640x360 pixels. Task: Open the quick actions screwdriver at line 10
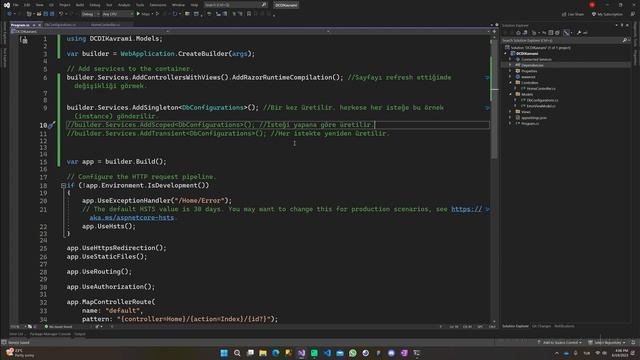[52, 125]
